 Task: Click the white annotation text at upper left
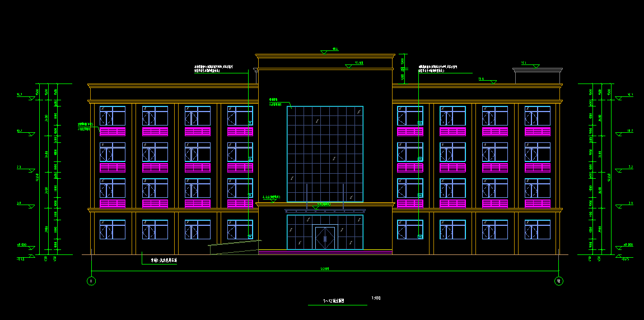click(214, 69)
